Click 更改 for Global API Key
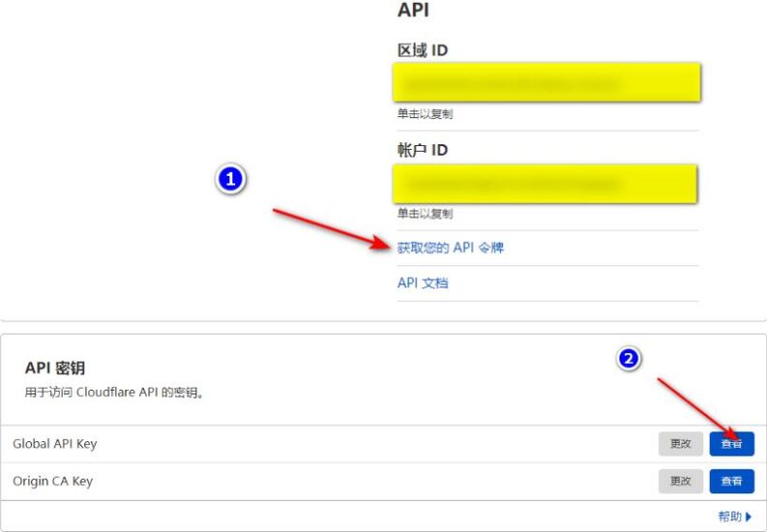This screenshot has width=767, height=532. click(x=680, y=444)
